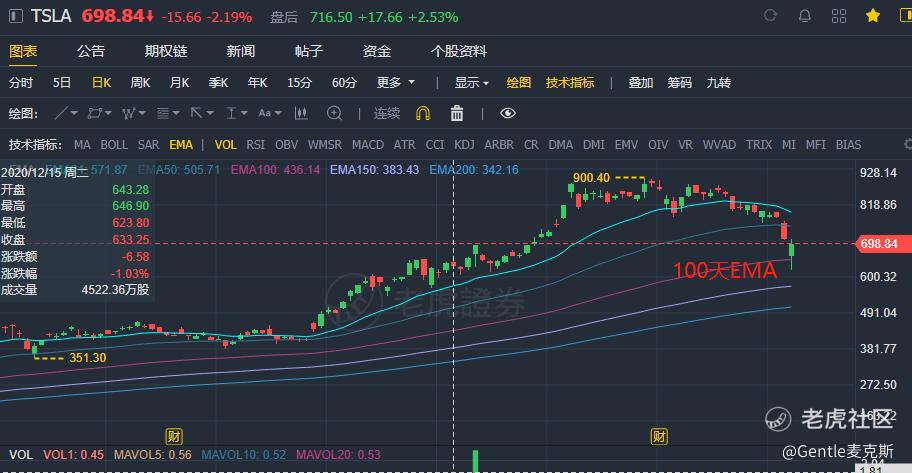The height and width of the screenshot is (473, 912).
Task: Click the TSLA ticker symbol
Action: click(51, 16)
